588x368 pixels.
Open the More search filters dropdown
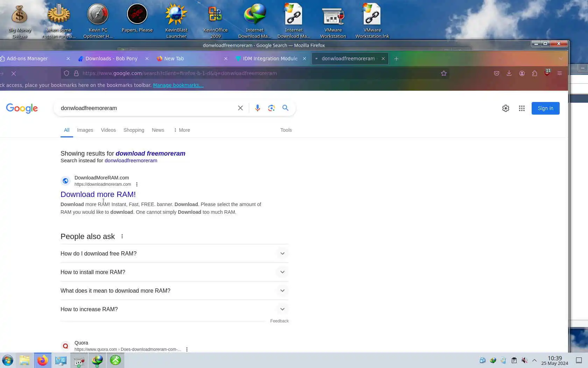pos(182,130)
